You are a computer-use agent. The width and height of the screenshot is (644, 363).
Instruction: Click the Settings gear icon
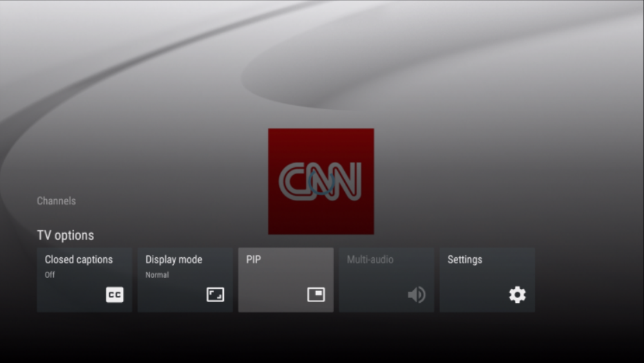point(517,295)
